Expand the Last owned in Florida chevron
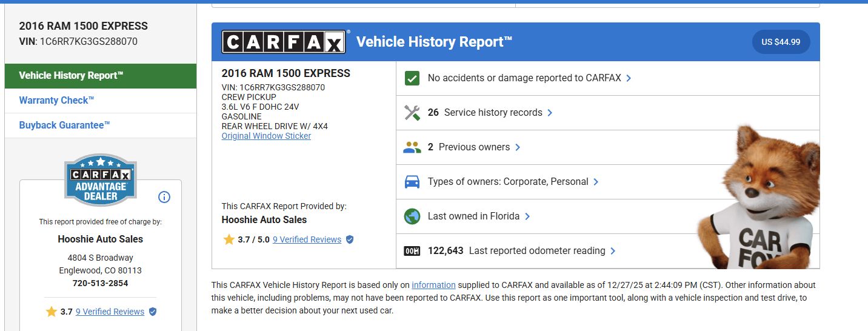The width and height of the screenshot is (868, 331). point(527,216)
